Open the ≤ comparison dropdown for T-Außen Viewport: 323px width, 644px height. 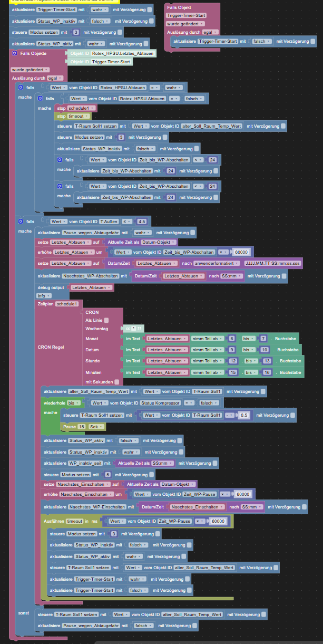[x=128, y=221]
